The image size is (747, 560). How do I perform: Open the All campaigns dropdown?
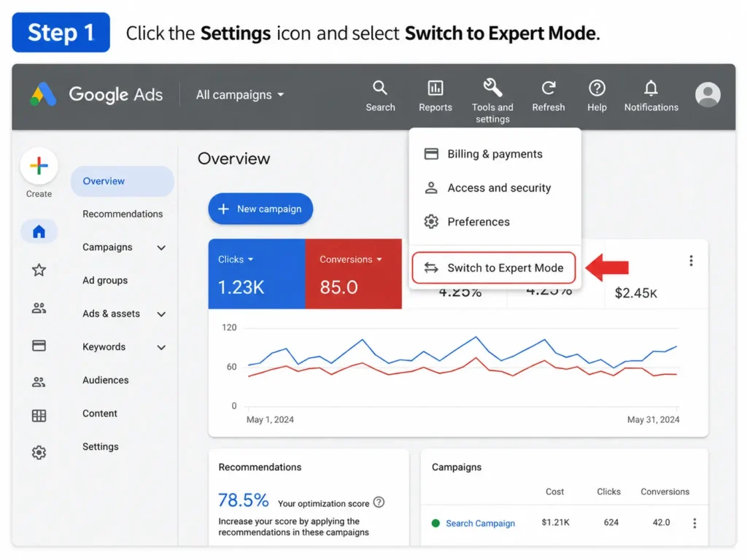point(240,95)
